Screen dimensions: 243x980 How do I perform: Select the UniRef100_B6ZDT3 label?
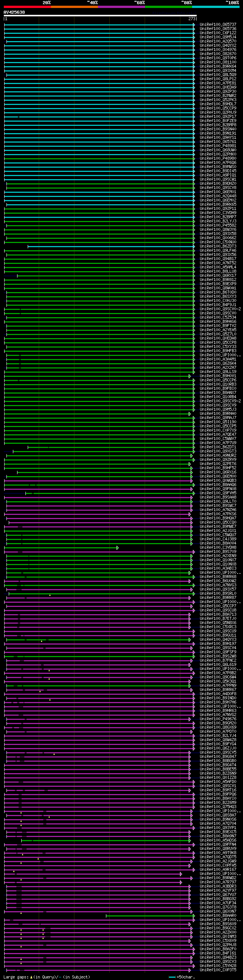(218, 246)
